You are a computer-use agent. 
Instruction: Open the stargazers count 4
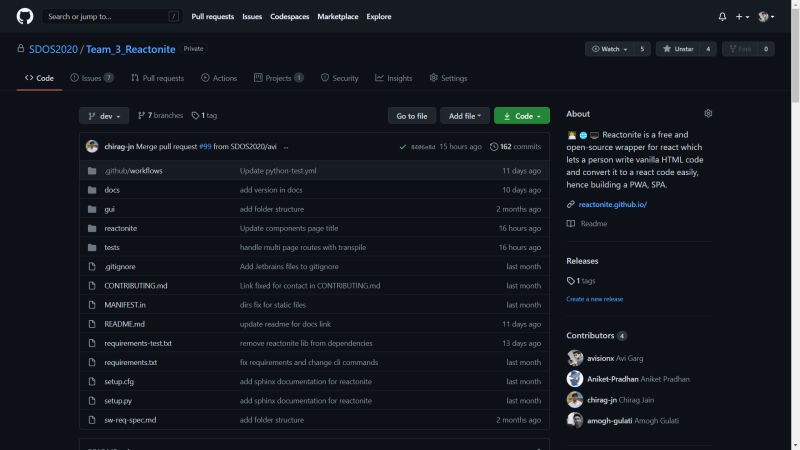pos(708,49)
